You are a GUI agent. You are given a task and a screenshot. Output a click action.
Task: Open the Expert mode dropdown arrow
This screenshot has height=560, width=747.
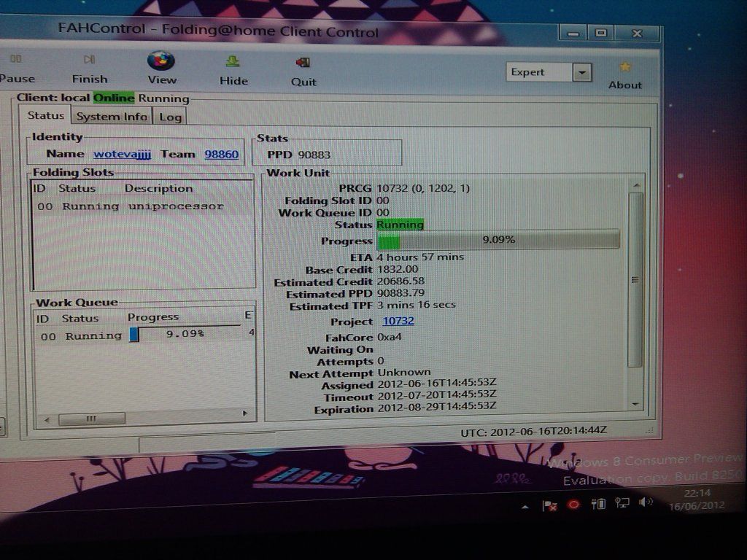coord(581,73)
